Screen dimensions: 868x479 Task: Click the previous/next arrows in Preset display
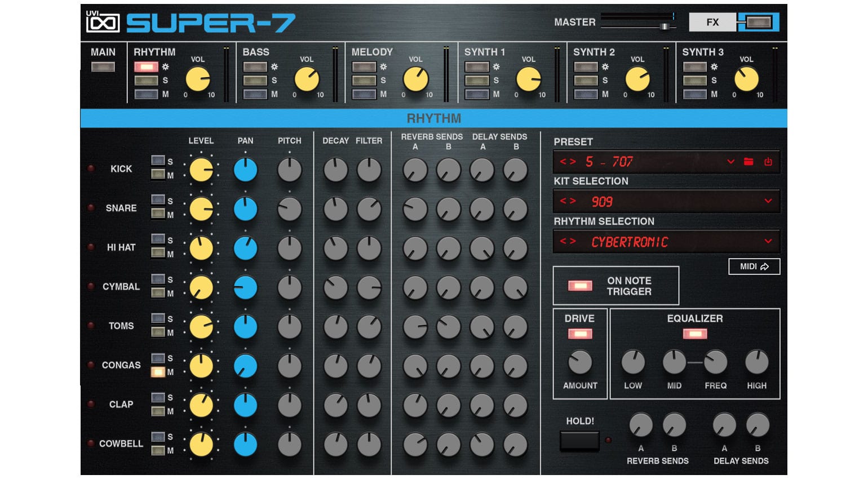(x=568, y=162)
